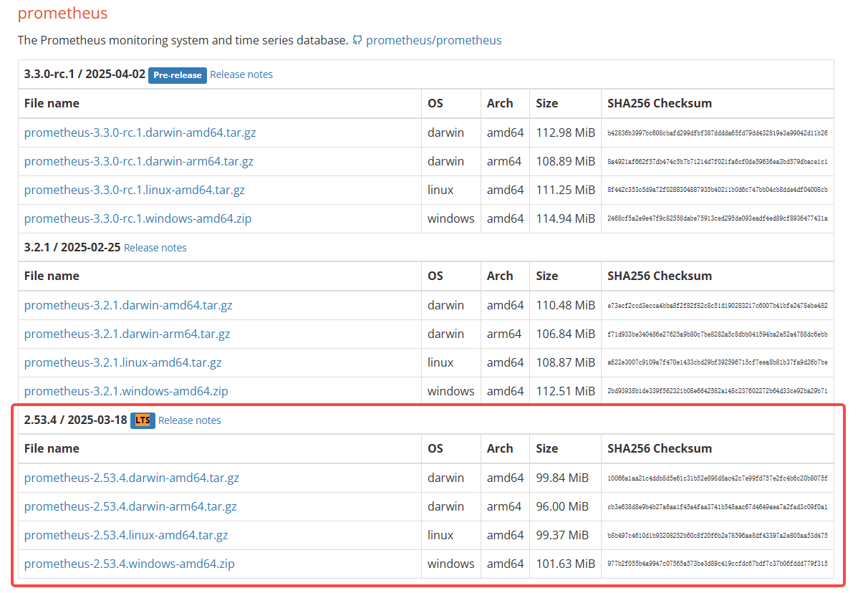Viewport: 868px width, 593px height.
Task: Click the windows OS cell in the 3.3.0-rc.1 table
Action: pos(451,218)
